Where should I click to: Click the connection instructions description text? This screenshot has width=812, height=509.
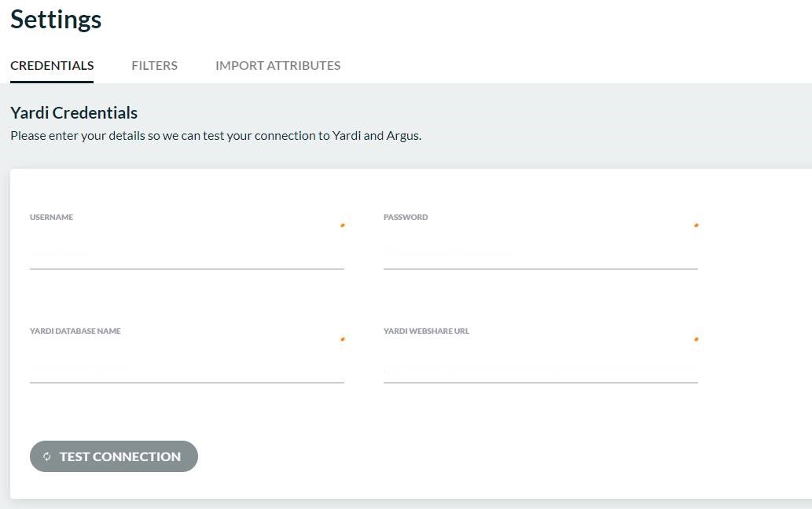pos(215,136)
